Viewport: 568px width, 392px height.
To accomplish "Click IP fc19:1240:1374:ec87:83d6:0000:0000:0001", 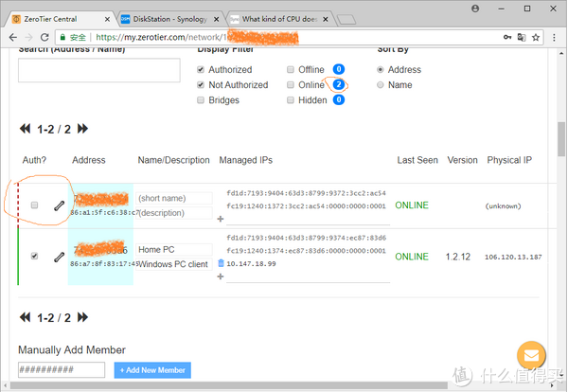I will (306, 251).
